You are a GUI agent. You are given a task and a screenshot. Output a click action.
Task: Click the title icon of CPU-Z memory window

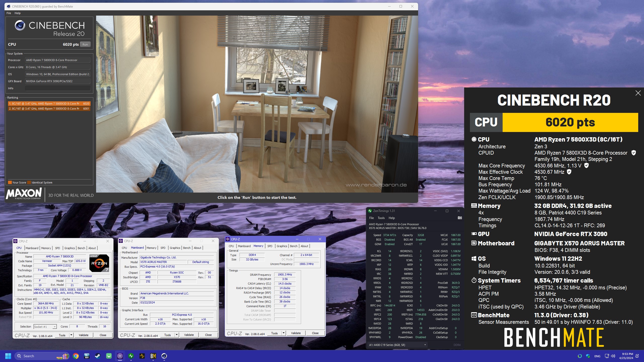[x=228, y=239]
